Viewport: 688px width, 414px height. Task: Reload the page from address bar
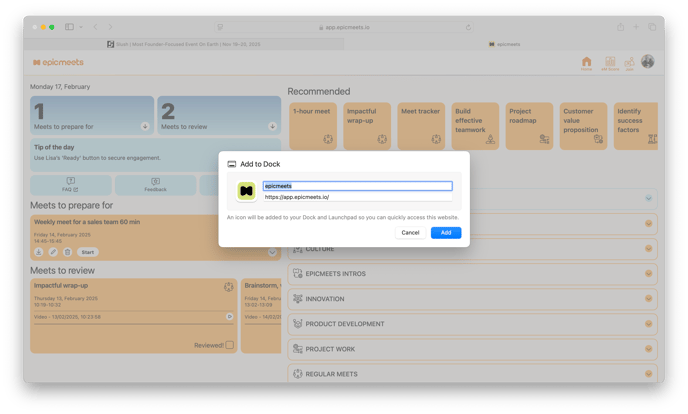pyautogui.click(x=468, y=27)
